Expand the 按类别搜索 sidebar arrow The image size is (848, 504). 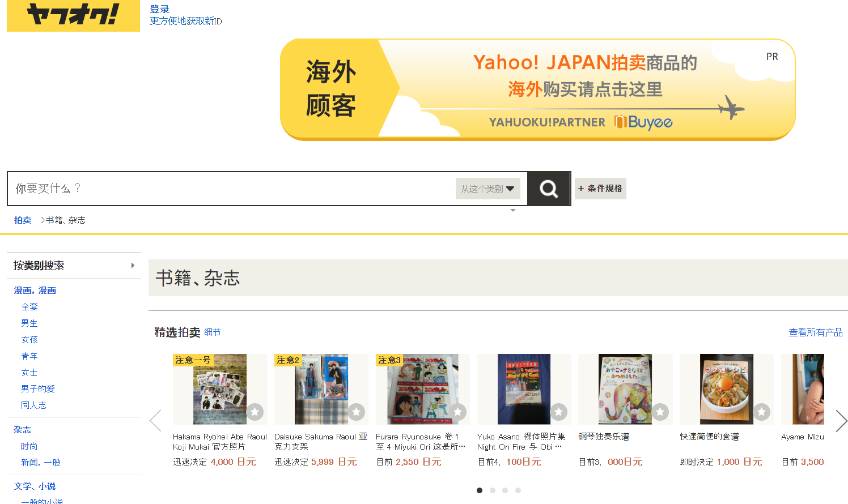(x=133, y=266)
